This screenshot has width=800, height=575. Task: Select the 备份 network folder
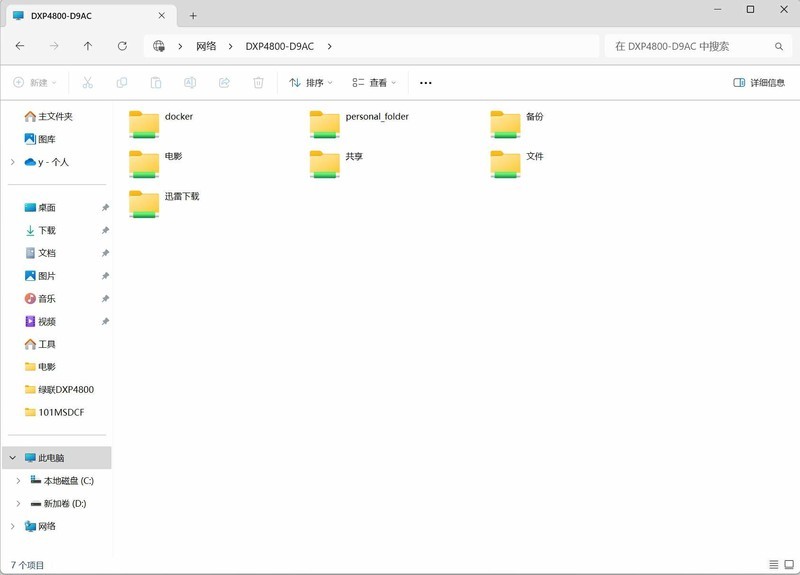[x=517, y=124]
